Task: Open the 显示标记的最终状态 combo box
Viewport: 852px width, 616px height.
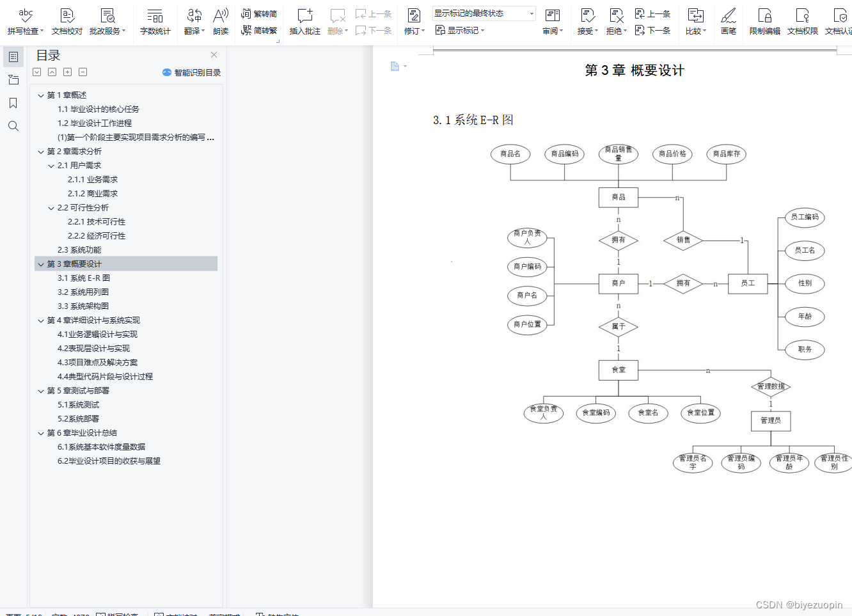Action: 484,13
